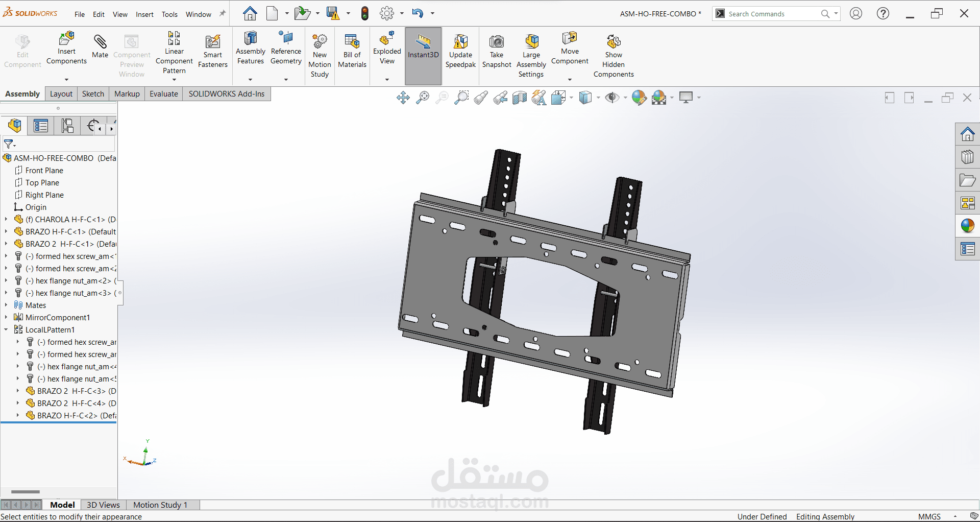Open Appearances, Scenes, and Decals pane
The image size is (980, 522).
(x=967, y=226)
